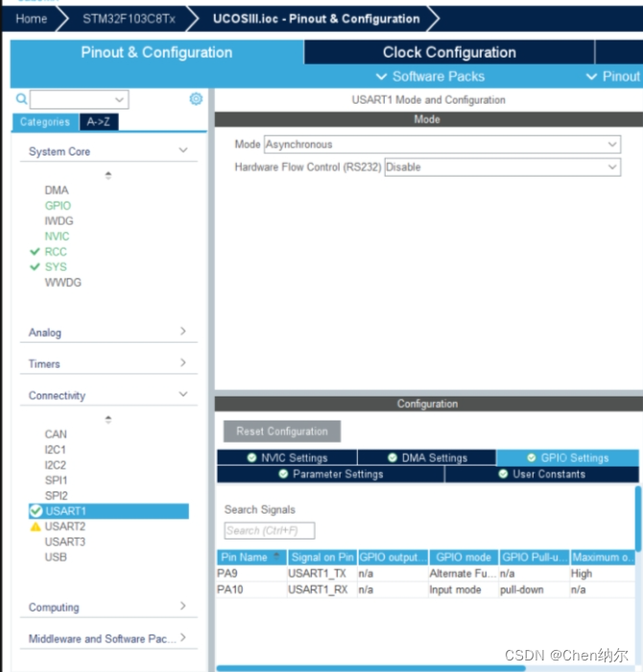Viewport: 643px width, 672px height.
Task: Click UCOSIII.ioc Pinout & Configuration breadcrumb
Action: [316, 19]
